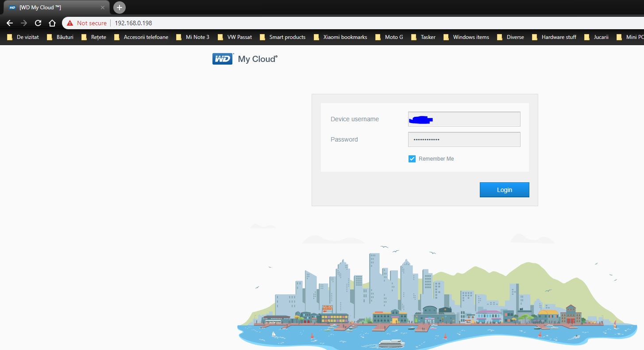Open the Mi Note 3 bookmarks folder
The height and width of the screenshot is (350, 644).
click(x=193, y=37)
